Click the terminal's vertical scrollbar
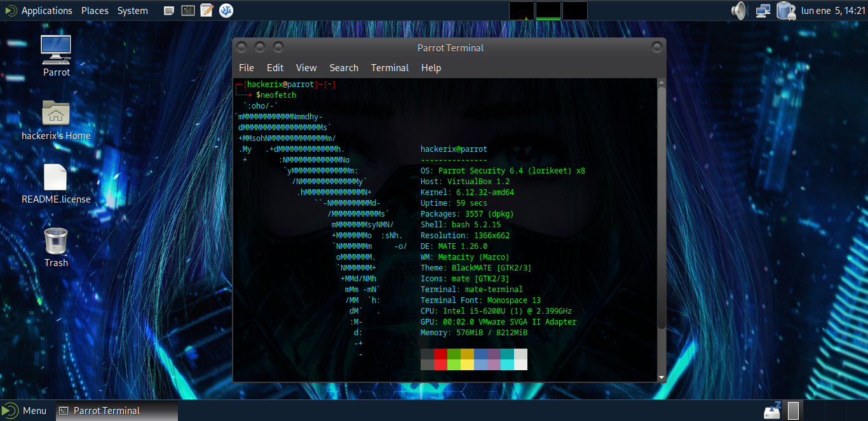Viewport: 868px width, 421px height. [x=661, y=210]
